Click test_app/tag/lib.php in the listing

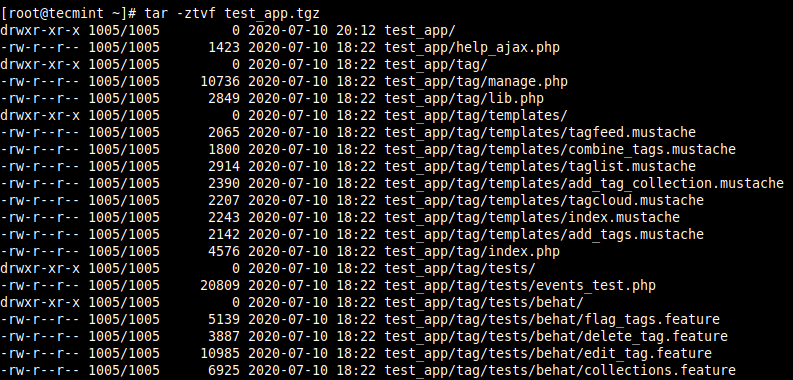click(464, 98)
